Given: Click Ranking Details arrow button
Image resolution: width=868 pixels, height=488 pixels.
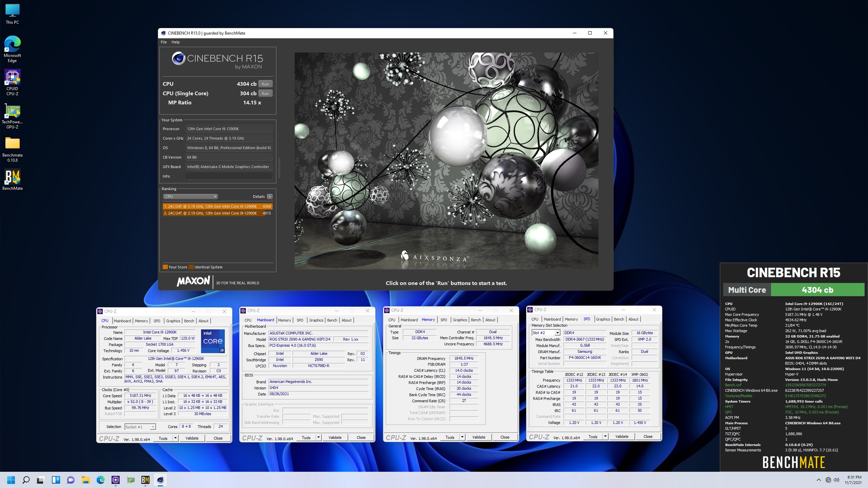Looking at the screenshot, I should 270,197.
